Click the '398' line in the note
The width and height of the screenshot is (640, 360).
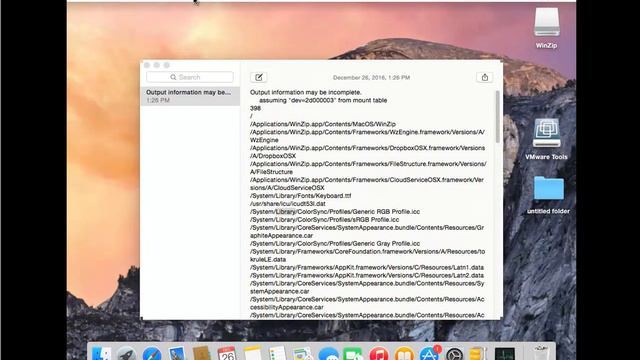(x=255, y=108)
